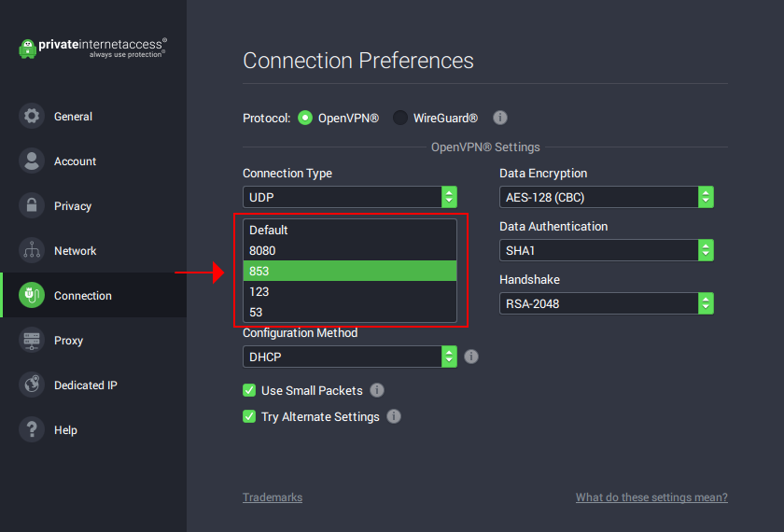Click "What do these settings mean?" link
784x532 pixels.
click(651, 497)
